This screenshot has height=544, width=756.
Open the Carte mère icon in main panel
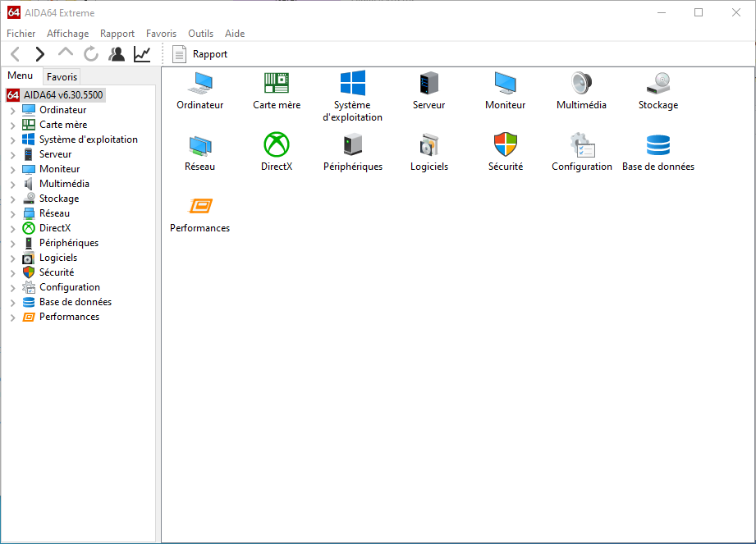(277, 83)
